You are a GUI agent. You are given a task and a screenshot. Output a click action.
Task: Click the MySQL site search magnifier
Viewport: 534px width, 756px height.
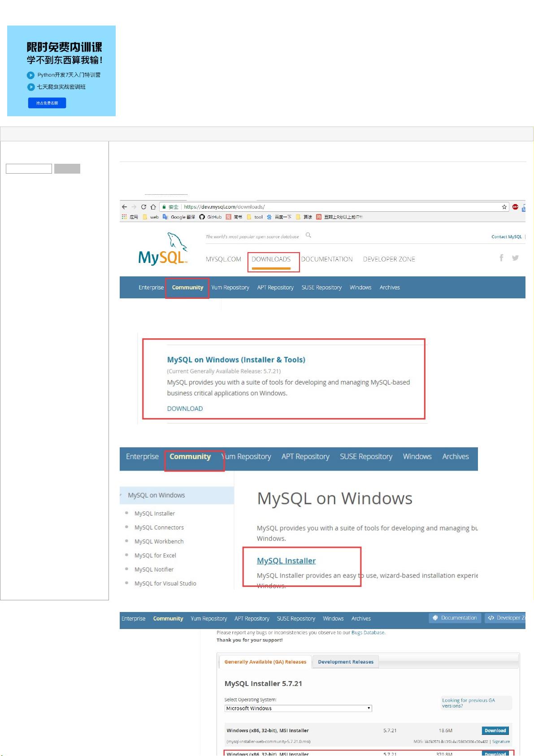(x=308, y=235)
